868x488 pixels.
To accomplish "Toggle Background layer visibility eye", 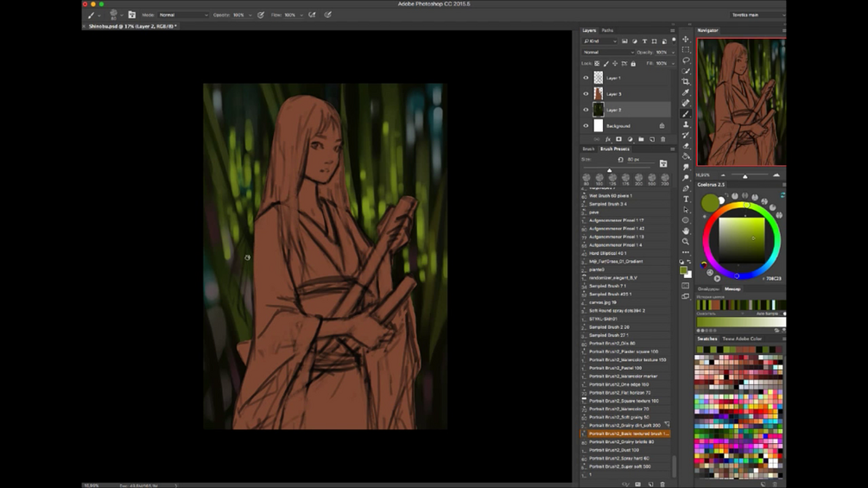I will click(x=586, y=126).
